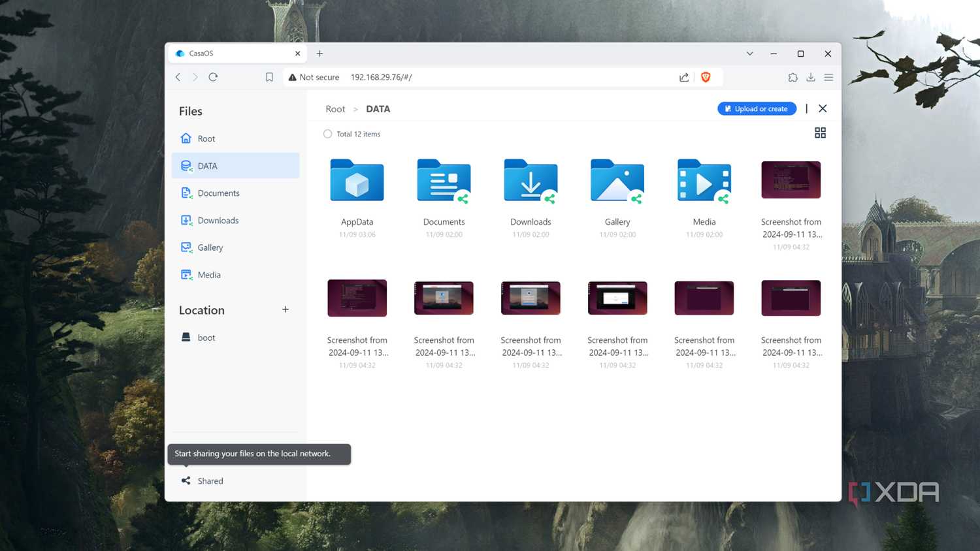Go to Root in breadcrumb

tap(335, 109)
